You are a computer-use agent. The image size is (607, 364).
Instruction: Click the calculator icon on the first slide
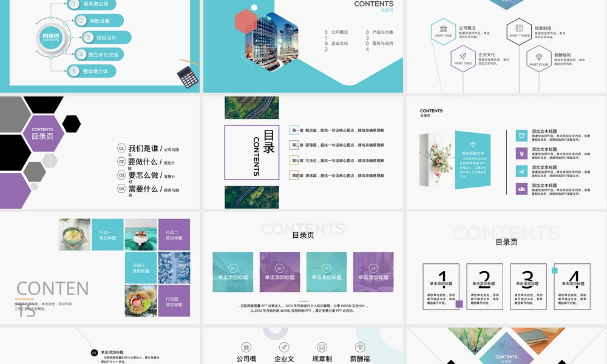[x=188, y=77]
